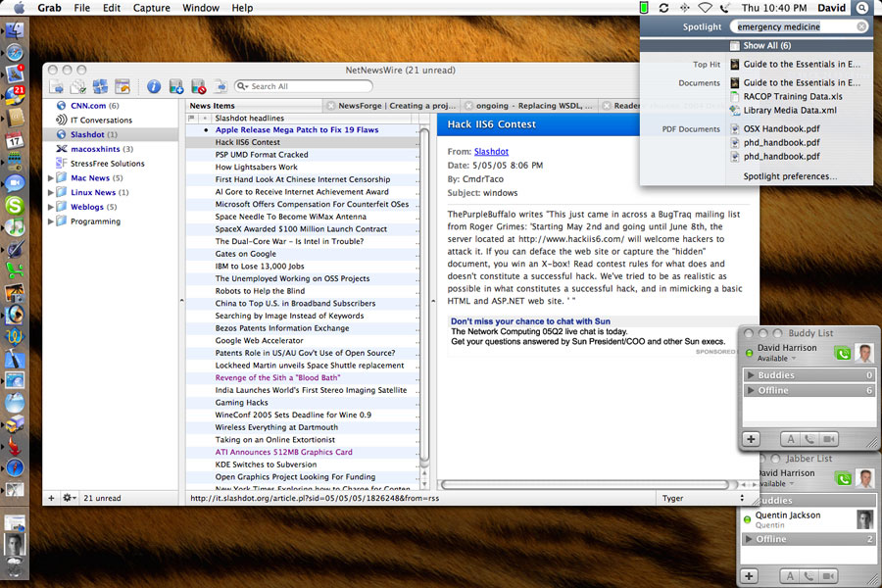The width and height of the screenshot is (882, 588).
Task: Click plus button in Buddy List window
Action: [x=751, y=439]
